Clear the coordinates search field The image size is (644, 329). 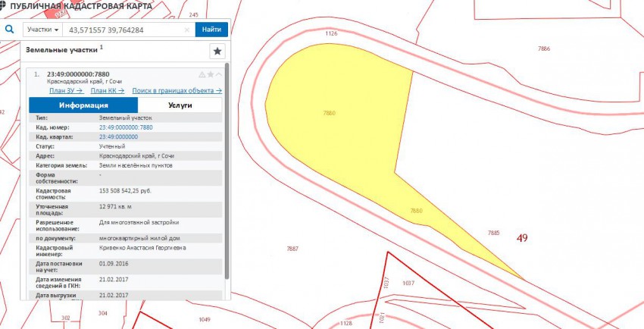pyautogui.click(x=188, y=30)
